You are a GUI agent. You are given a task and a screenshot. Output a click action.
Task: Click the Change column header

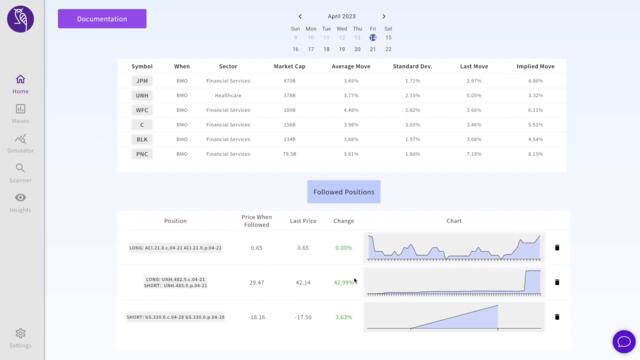(x=344, y=221)
